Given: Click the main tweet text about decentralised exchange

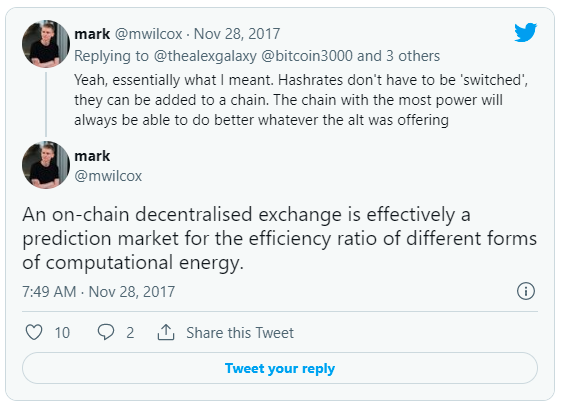Looking at the screenshot, I should (x=280, y=238).
